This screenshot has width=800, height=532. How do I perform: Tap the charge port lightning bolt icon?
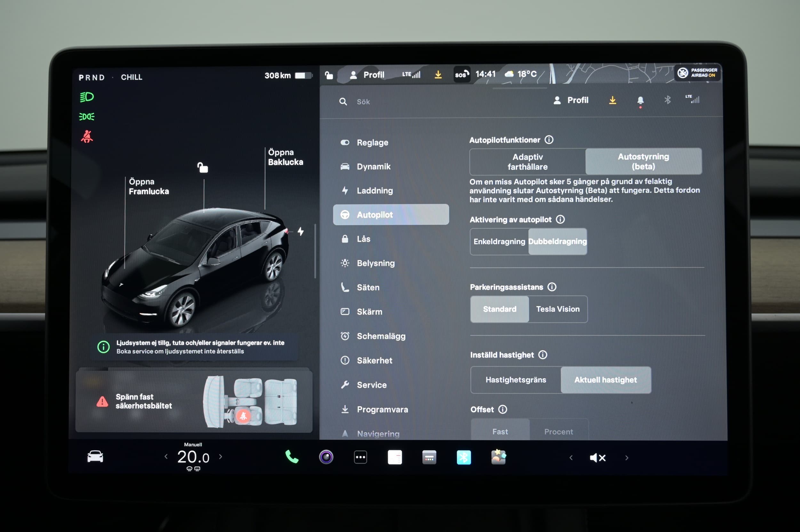click(300, 231)
